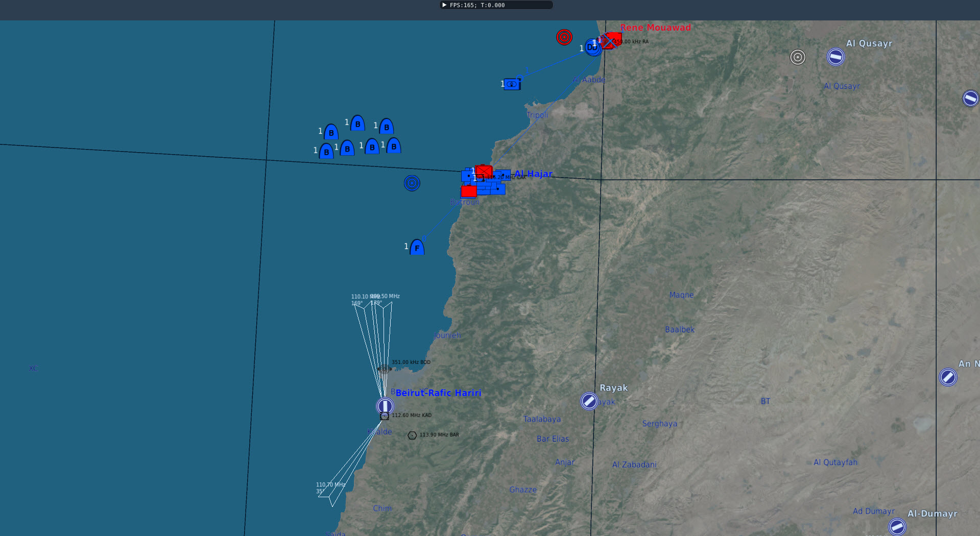This screenshot has height=536, width=980.
Task: Select the 110.70 MHz ILS label
Action: tap(330, 485)
